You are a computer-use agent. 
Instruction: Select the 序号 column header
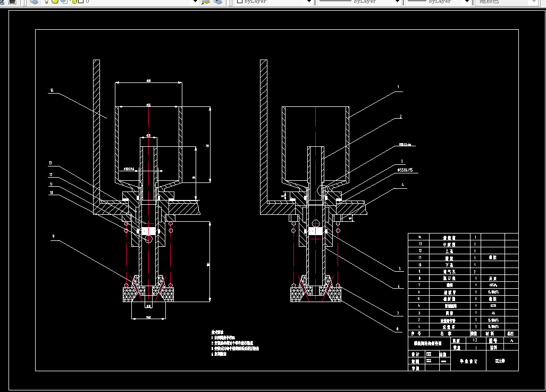click(415, 333)
